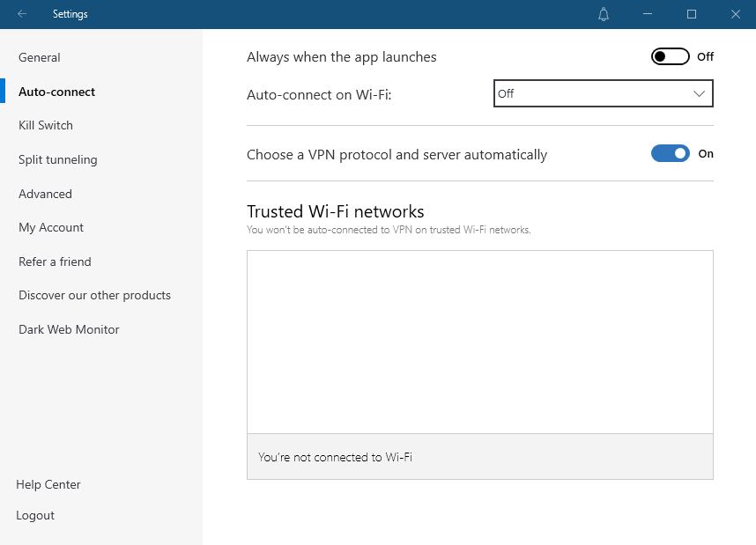Switch to General settings
The width and height of the screenshot is (756, 545).
39,57
